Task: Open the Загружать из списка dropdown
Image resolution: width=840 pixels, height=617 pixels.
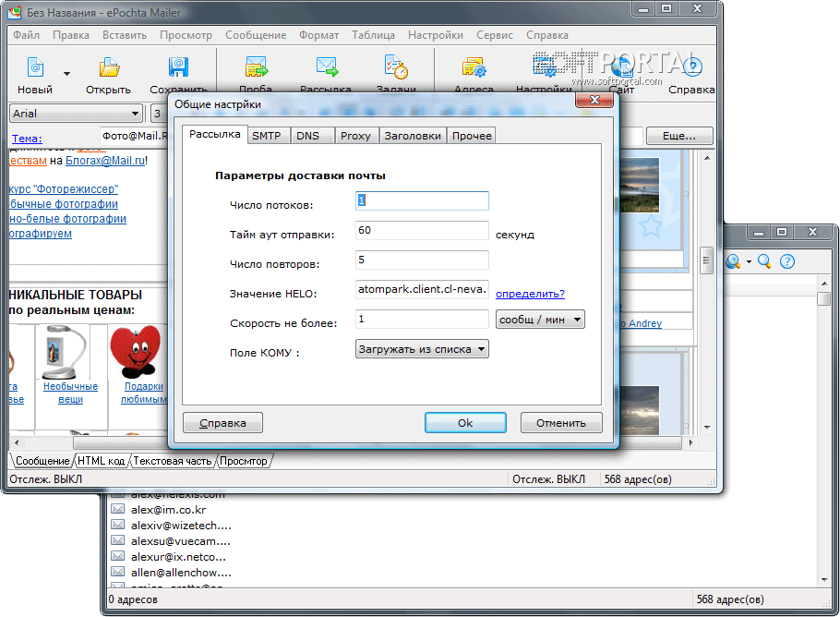Action: 422,349
